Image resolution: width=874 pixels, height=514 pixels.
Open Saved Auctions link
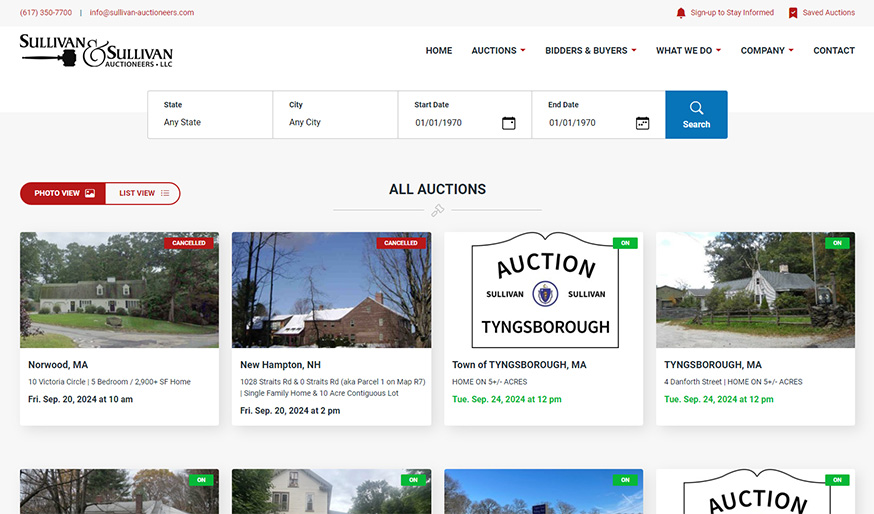tap(828, 13)
